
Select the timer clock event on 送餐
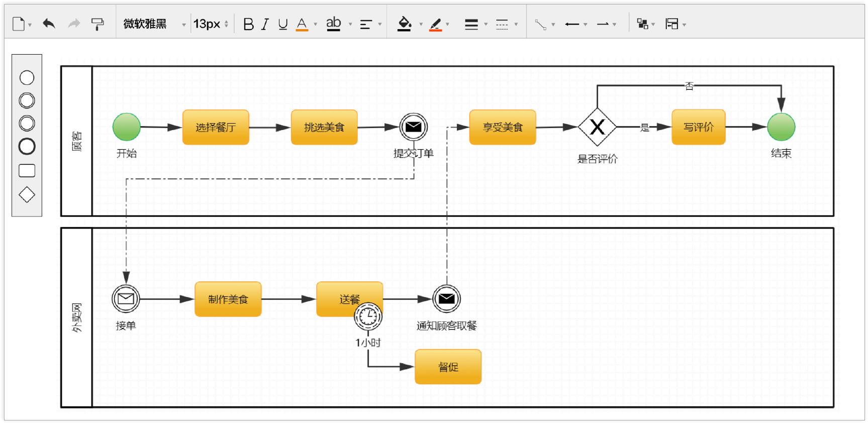click(368, 316)
